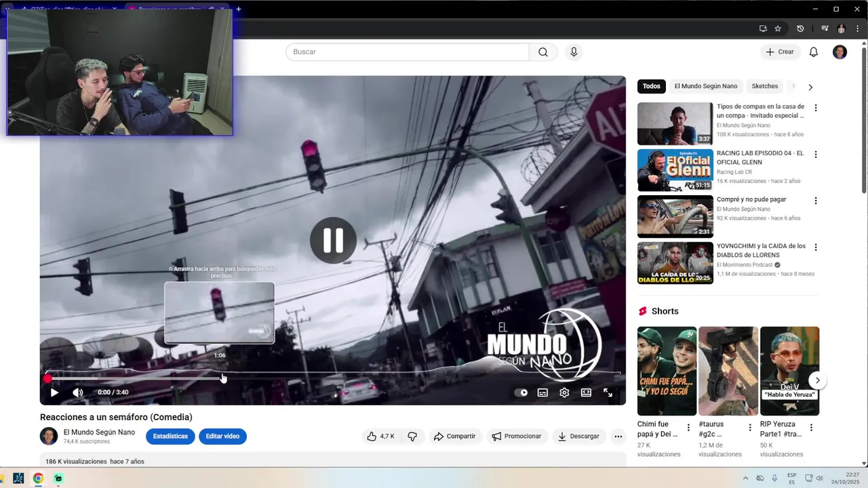The image size is (868, 488).
Task: Toggle subtitles in the video player
Action: coord(542,392)
